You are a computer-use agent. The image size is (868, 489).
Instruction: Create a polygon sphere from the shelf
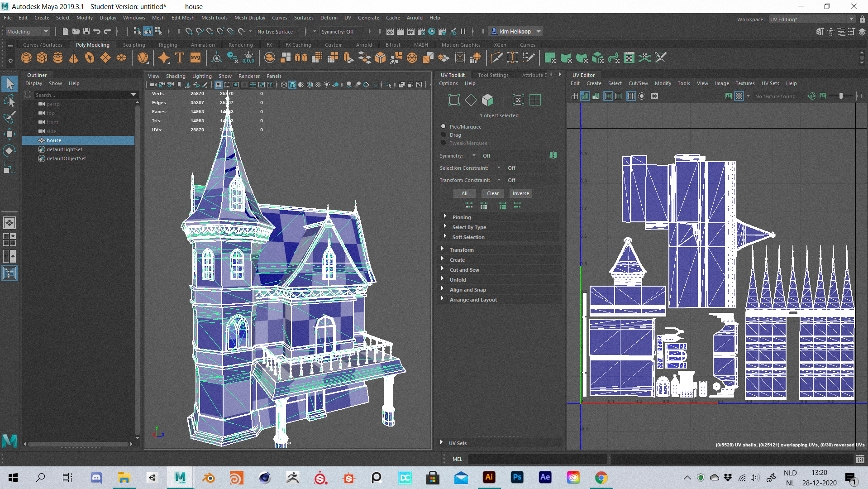click(x=26, y=58)
